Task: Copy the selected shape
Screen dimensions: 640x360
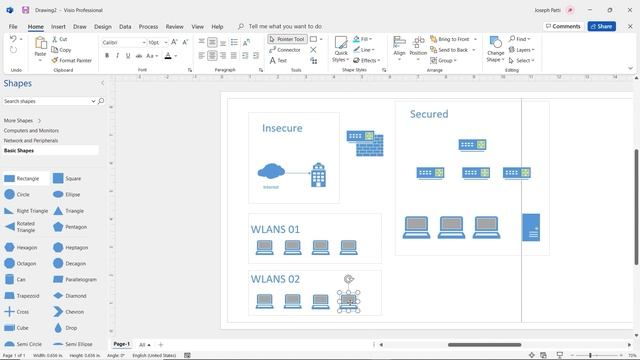Action: [x=61, y=50]
